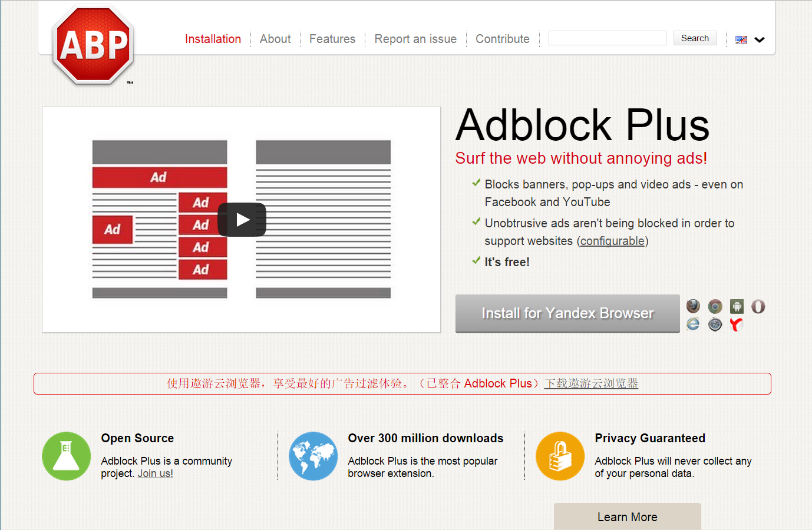
Task: Click 'Over 300 million downloads' heading
Action: pyautogui.click(x=425, y=438)
